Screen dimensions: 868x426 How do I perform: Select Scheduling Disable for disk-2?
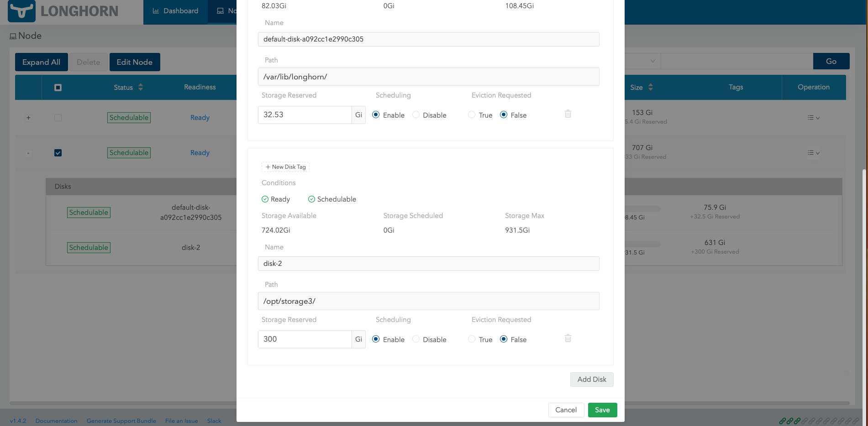pyautogui.click(x=416, y=339)
